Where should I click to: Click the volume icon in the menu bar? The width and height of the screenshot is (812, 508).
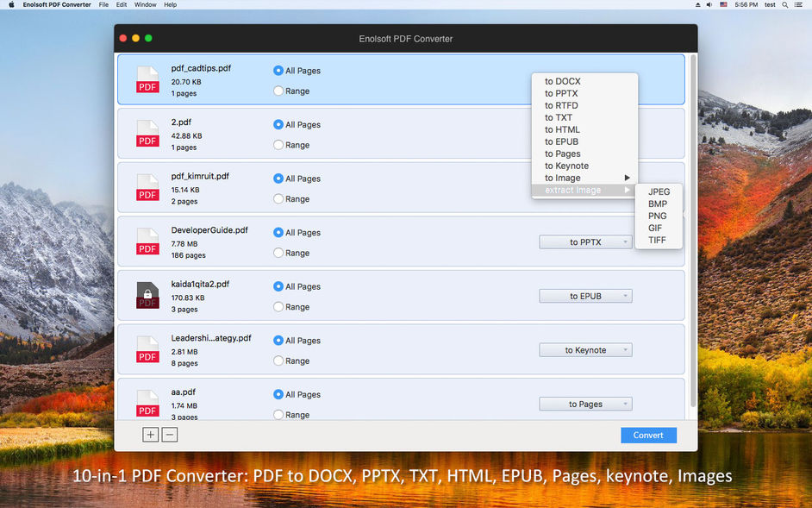click(x=709, y=4)
